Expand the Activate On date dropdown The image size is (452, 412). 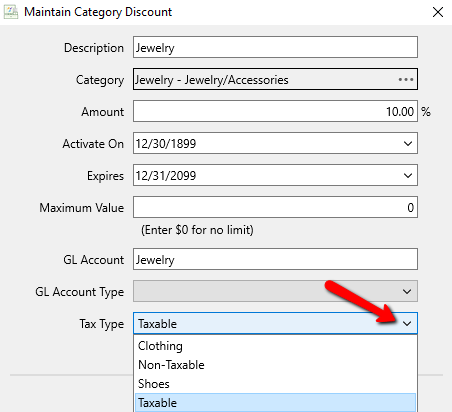point(408,144)
